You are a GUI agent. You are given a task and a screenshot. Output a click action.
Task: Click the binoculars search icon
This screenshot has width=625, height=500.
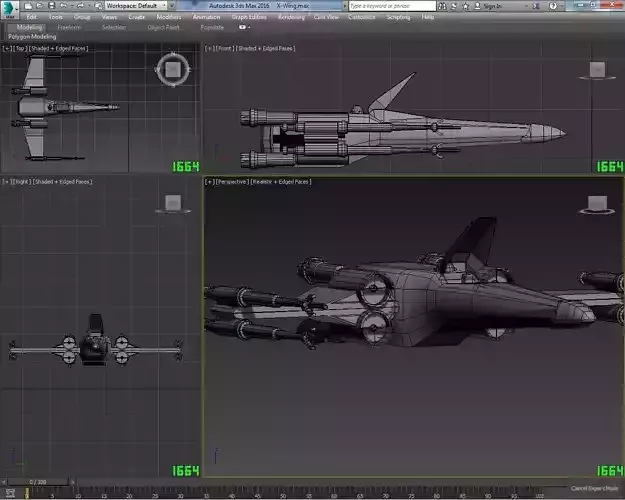pos(442,6)
